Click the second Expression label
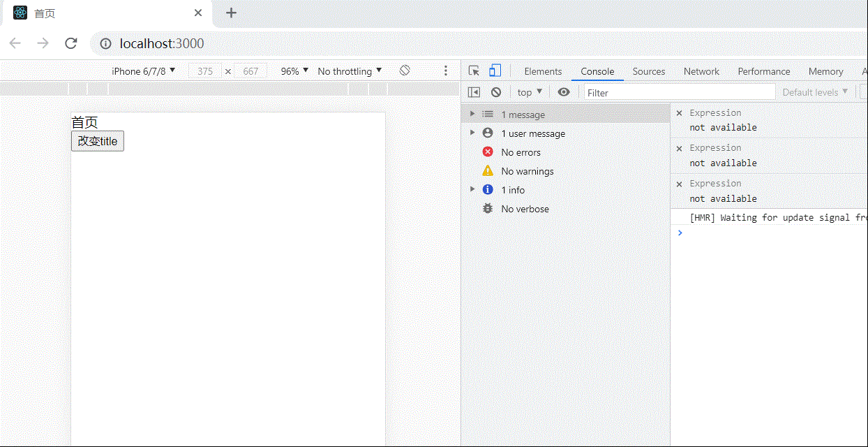Screen dimensions: 868x447 715,148
